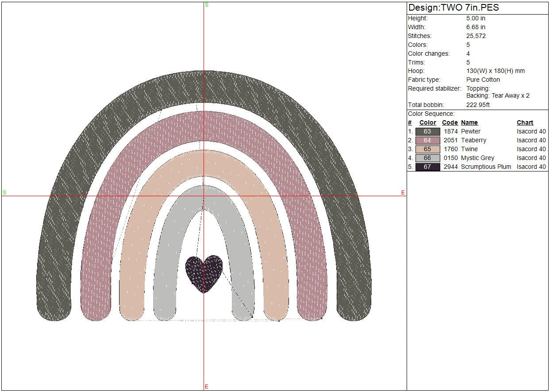This screenshot has width=550, height=392.
Task: Click the Code column header
Action: click(450, 122)
